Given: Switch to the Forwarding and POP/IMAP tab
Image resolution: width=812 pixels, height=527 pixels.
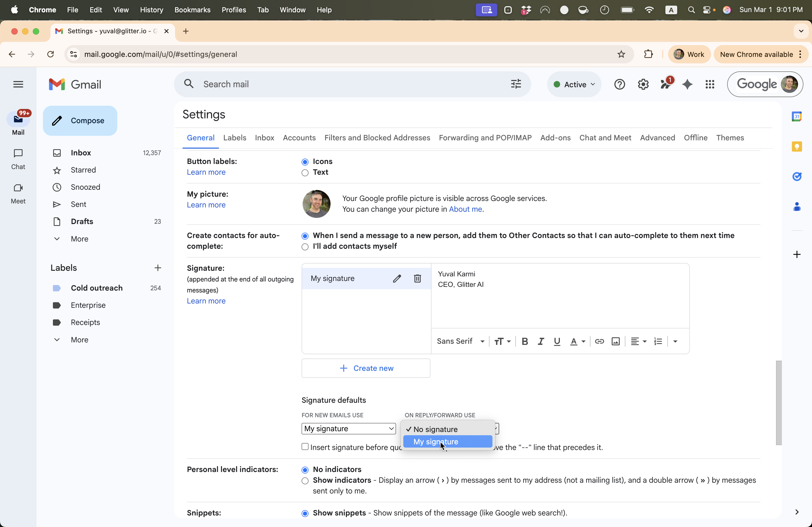Looking at the screenshot, I should click(485, 138).
